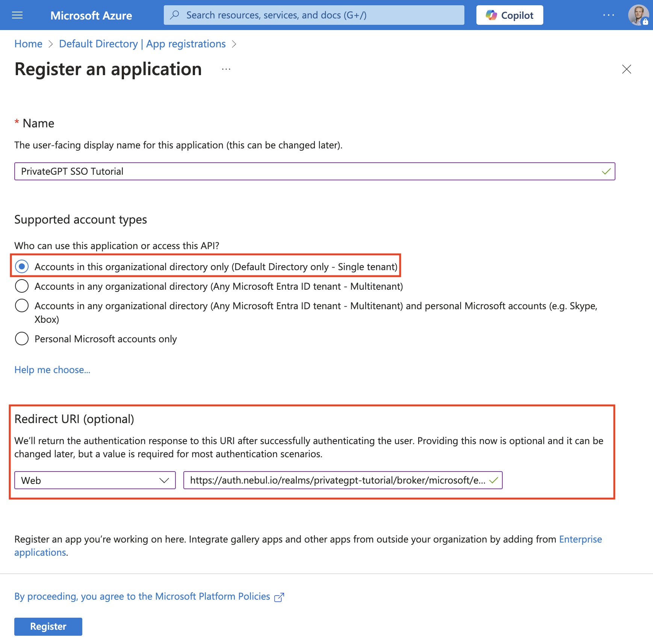Open the user account avatar
653x644 pixels.
pyautogui.click(x=638, y=15)
